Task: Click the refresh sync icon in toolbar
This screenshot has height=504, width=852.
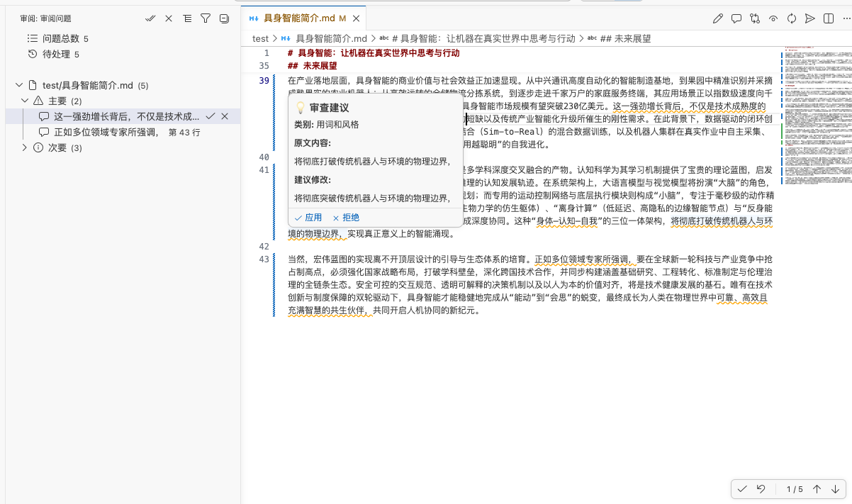Action: 792,18
